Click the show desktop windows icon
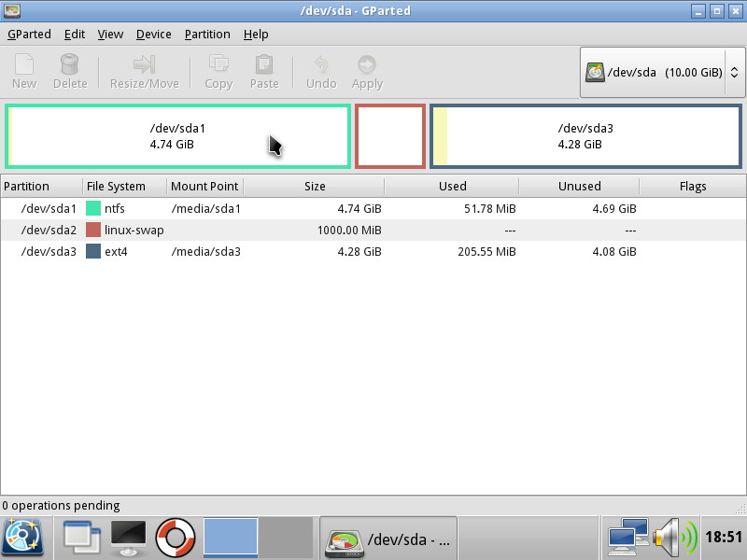Screen dimensions: 747x560 pos(82,539)
